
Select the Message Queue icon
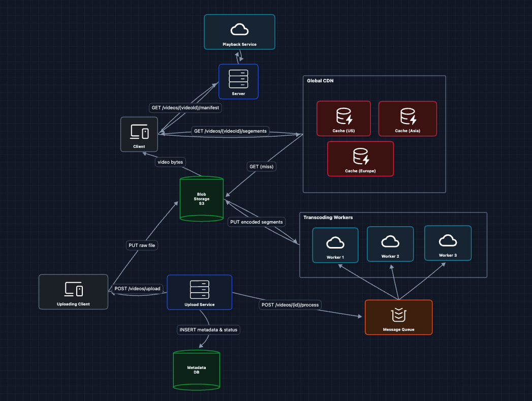coord(398,315)
